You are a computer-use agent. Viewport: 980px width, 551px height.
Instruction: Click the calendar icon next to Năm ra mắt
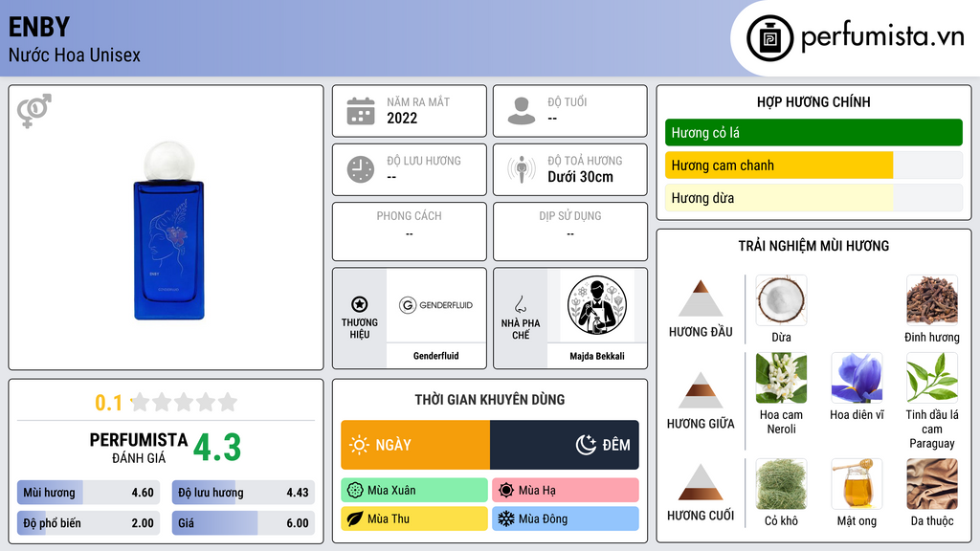[x=361, y=111]
